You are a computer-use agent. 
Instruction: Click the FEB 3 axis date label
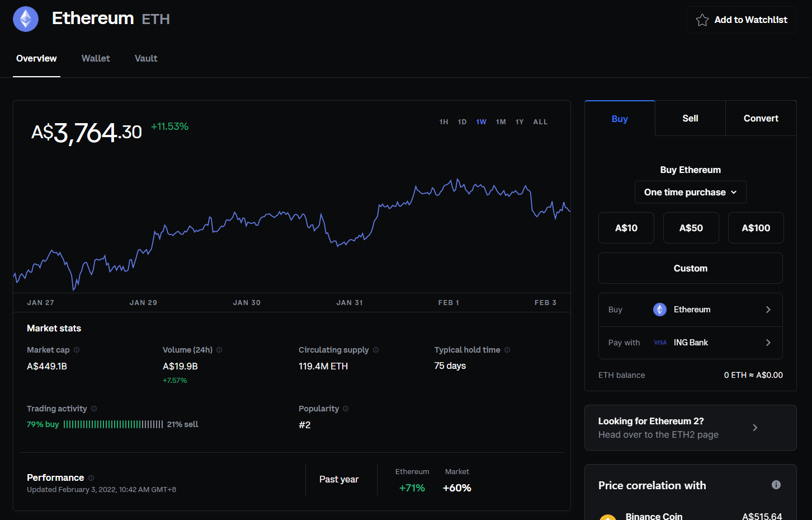(545, 302)
